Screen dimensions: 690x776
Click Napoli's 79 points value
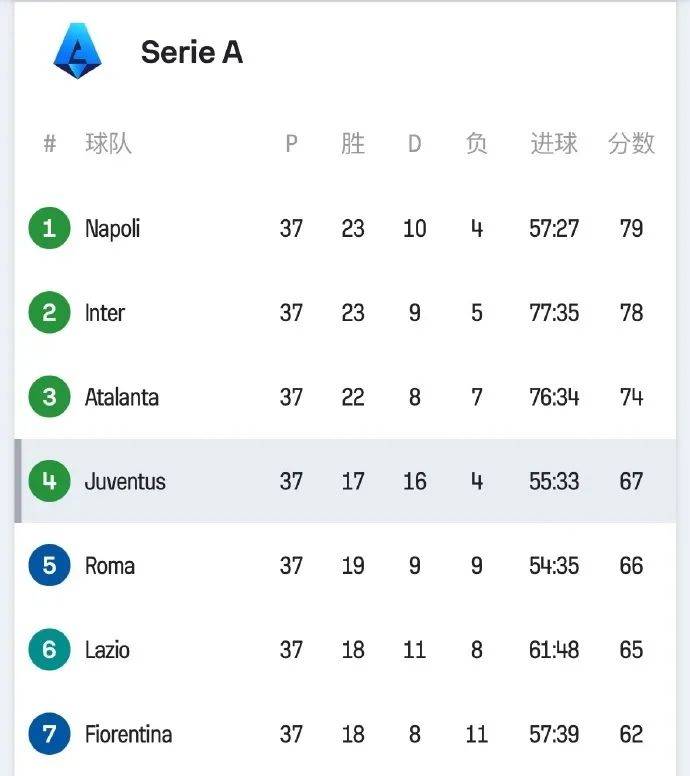631,229
